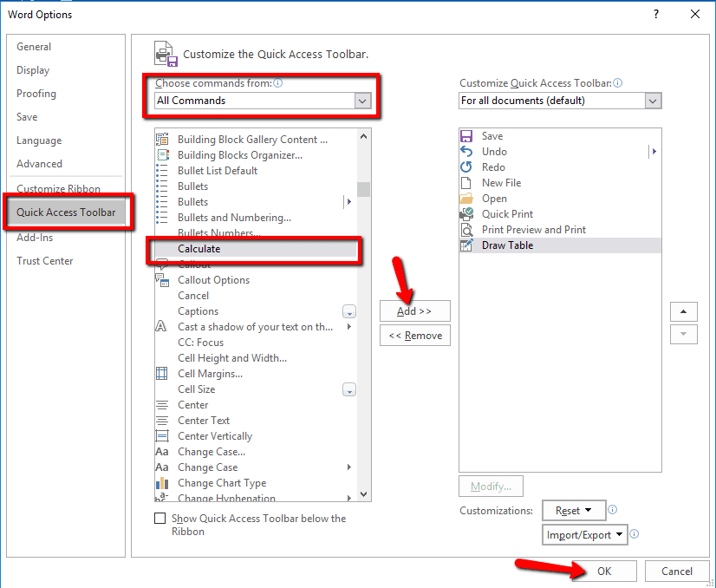Image resolution: width=716 pixels, height=588 pixels.
Task: Click the Building Block Gallery Content icon
Action: pyautogui.click(x=162, y=140)
